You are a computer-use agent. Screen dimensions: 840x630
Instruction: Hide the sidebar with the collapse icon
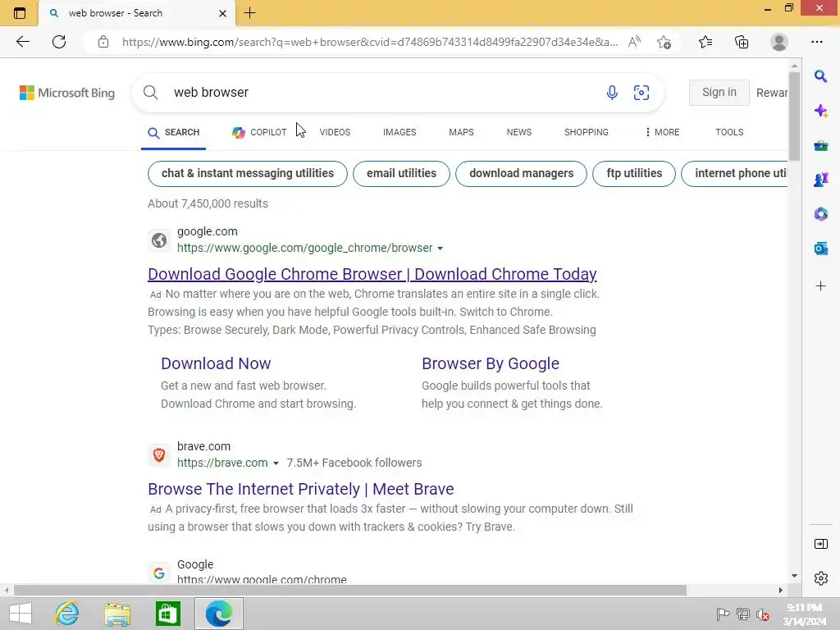(x=820, y=545)
